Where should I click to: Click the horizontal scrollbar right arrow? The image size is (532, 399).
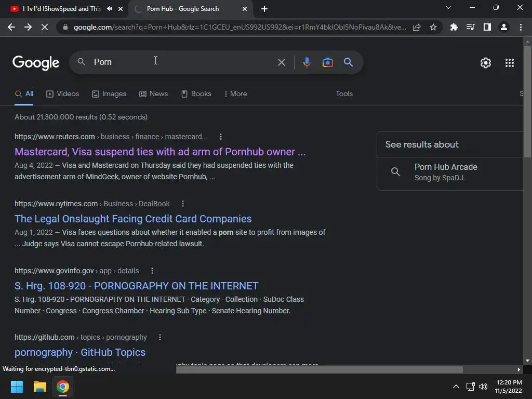pos(518,369)
